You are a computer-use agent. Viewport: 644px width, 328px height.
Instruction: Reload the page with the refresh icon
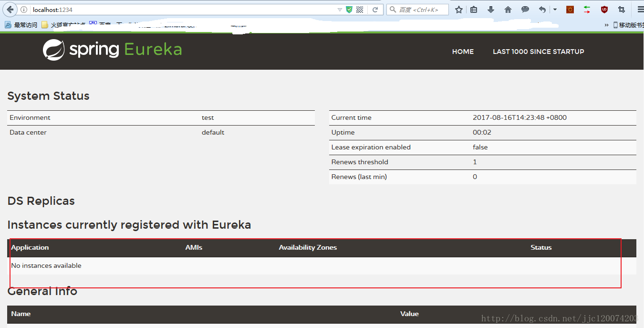coord(375,10)
